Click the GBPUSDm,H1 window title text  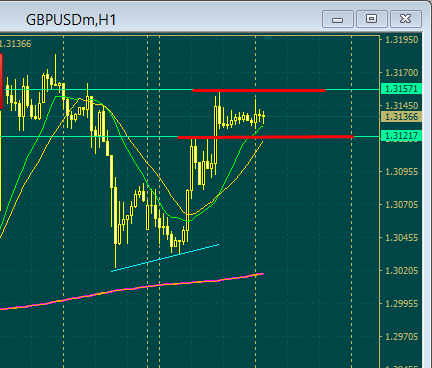tap(71, 20)
